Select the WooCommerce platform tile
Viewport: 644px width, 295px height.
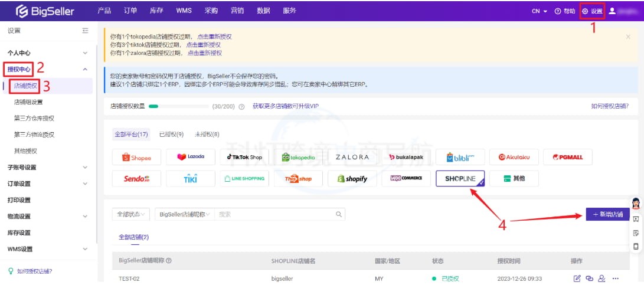pos(406,179)
